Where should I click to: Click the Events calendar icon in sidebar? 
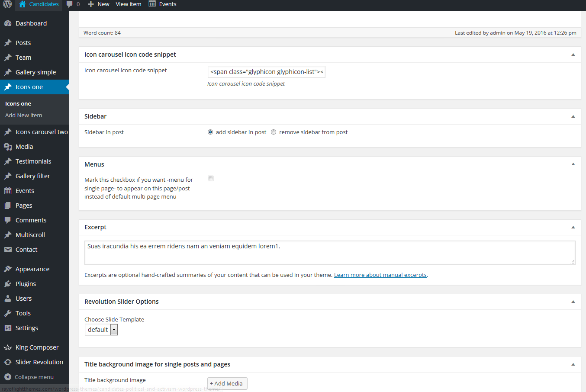[8, 191]
